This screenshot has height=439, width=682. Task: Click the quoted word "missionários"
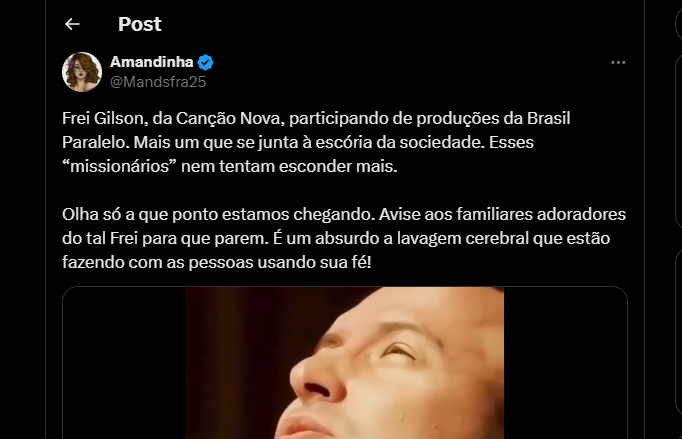coord(120,166)
